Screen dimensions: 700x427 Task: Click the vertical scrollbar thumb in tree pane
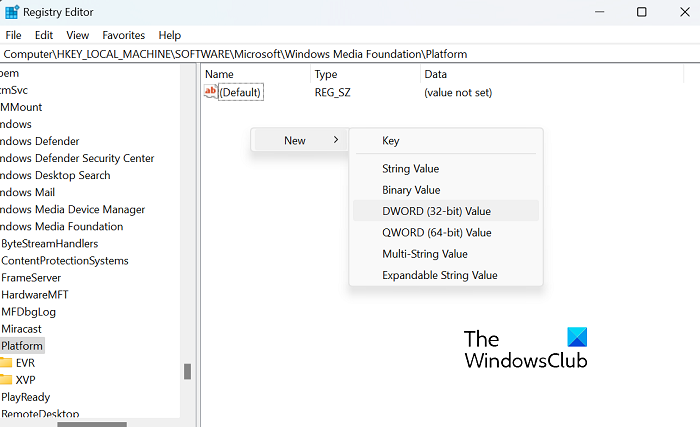186,371
